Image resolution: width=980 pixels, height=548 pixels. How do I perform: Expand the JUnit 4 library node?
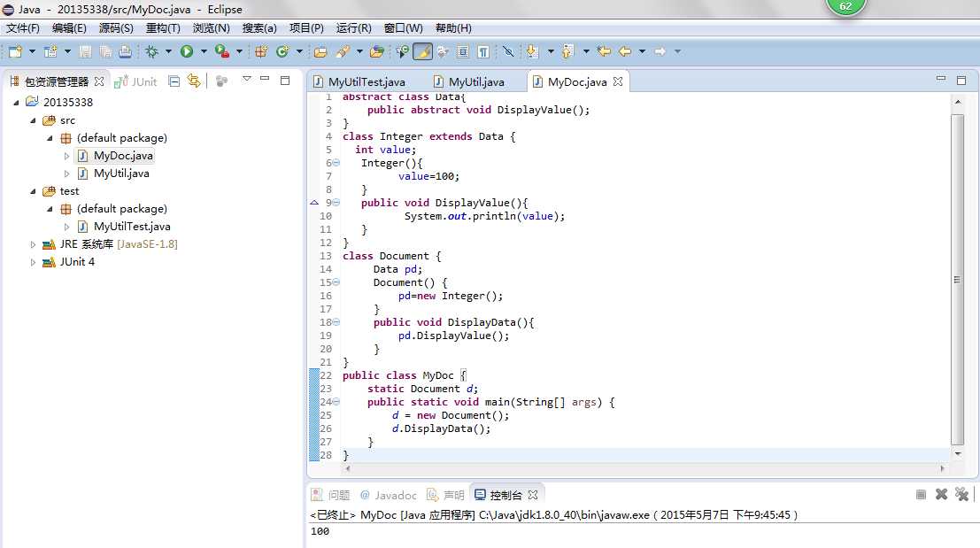click(x=33, y=262)
